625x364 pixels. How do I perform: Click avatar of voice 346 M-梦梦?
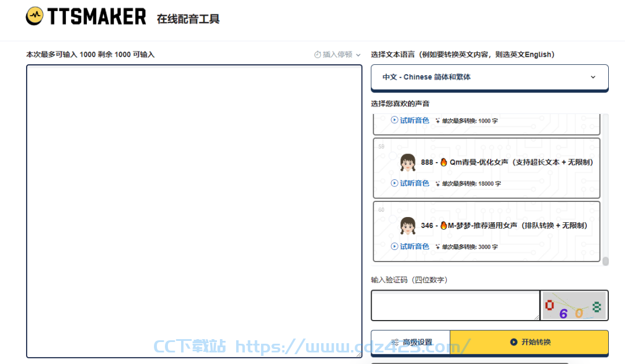coord(408,226)
